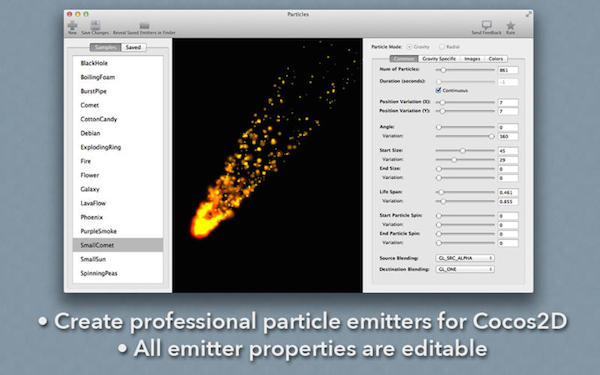The height and width of the screenshot is (375, 600).
Task: Click the Save Changes toolbar icon
Action: coord(95,25)
